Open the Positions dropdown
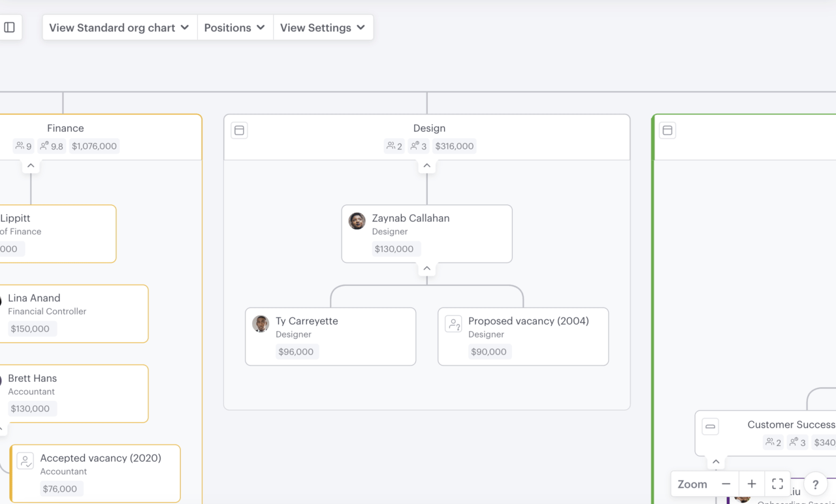Viewport: 836px width, 504px height. click(234, 27)
